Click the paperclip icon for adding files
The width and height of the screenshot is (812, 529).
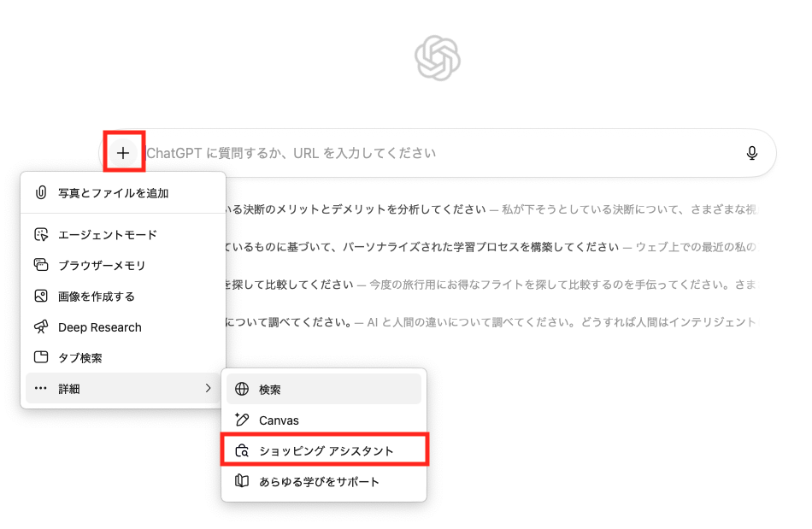(x=40, y=193)
